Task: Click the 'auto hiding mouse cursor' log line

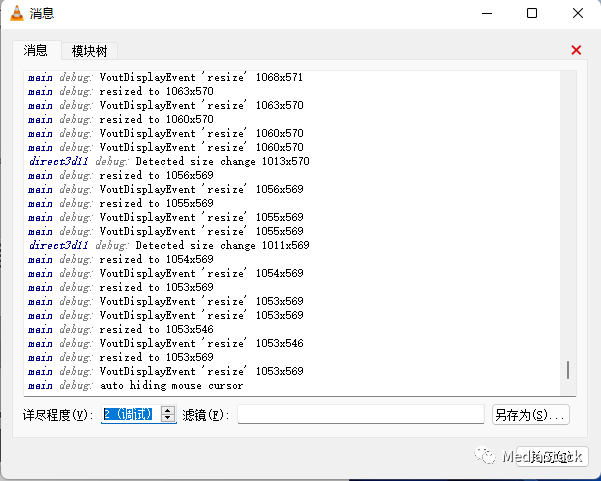Action: 170,385
